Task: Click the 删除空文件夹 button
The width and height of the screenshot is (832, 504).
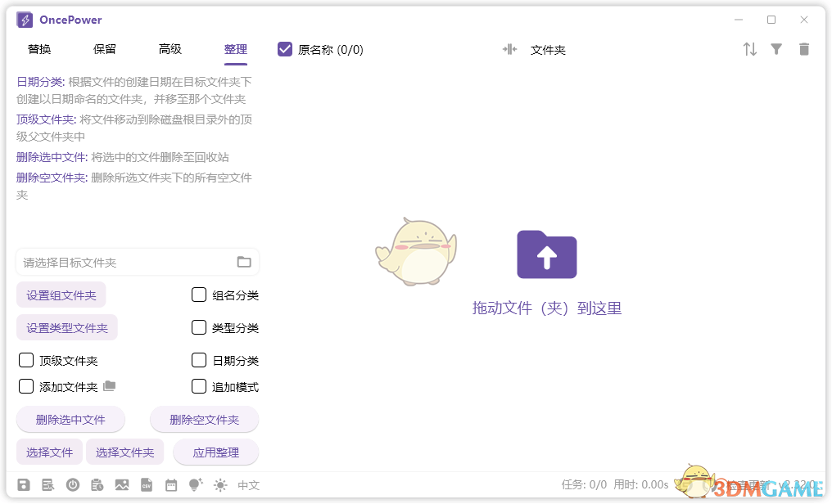Action: tap(204, 419)
